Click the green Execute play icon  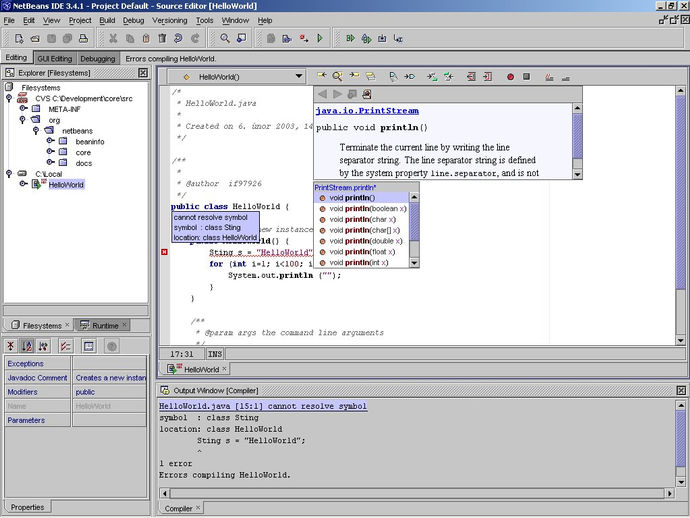point(320,39)
